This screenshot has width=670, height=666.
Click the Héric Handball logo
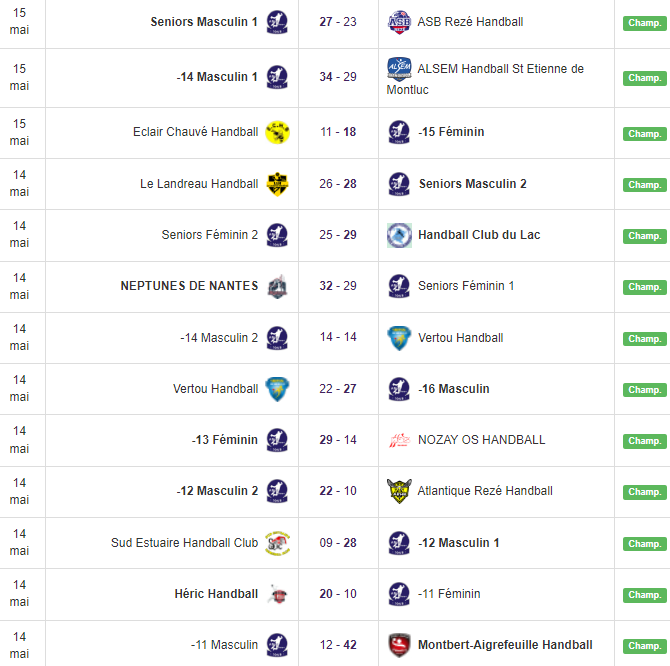(277, 594)
